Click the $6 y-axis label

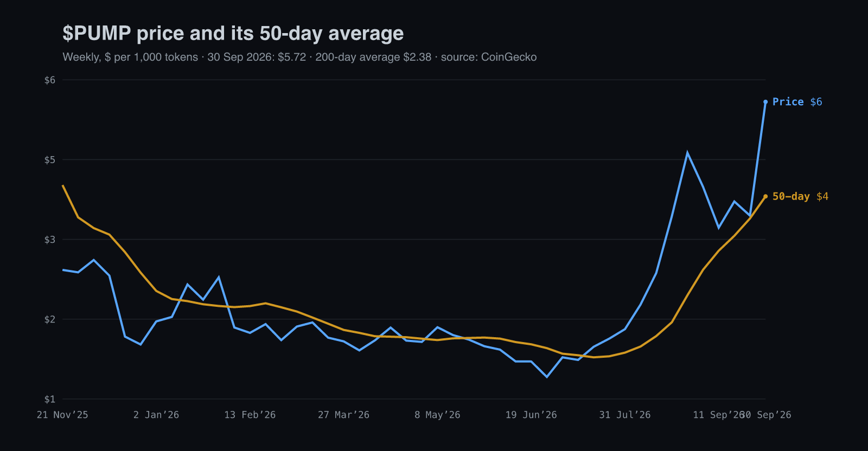pos(50,80)
